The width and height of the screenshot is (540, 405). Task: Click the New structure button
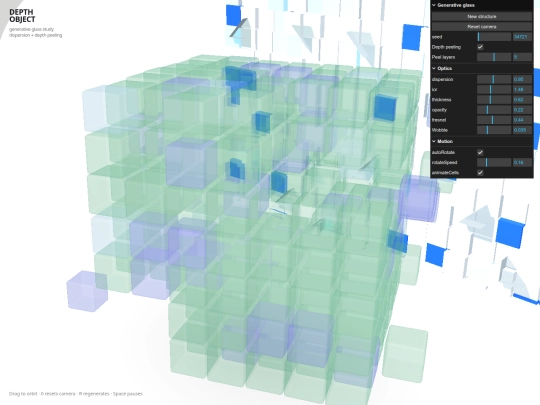pos(482,17)
